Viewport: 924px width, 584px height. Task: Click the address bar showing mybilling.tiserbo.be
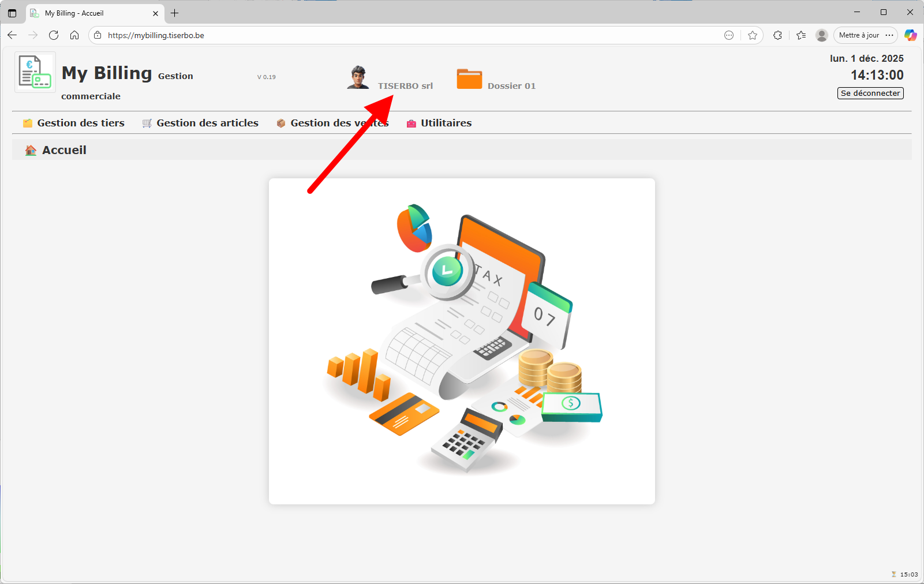(x=404, y=35)
